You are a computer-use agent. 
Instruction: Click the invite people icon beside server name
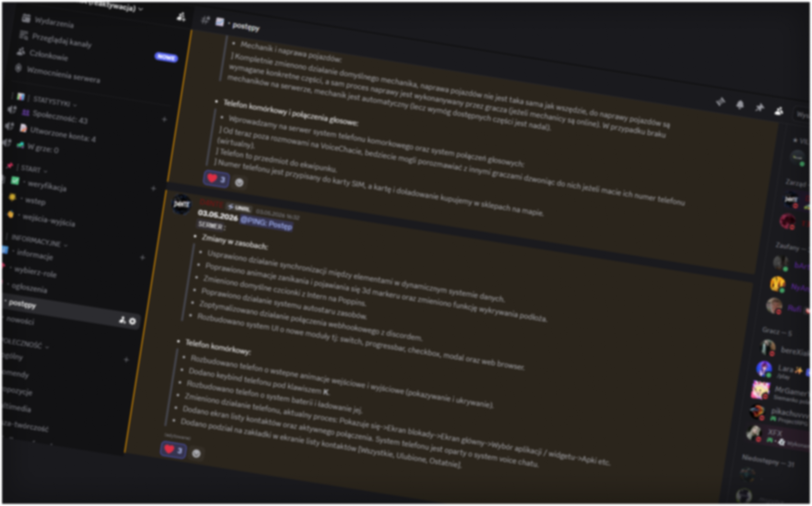pyautogui.click(x=181, y=16)
